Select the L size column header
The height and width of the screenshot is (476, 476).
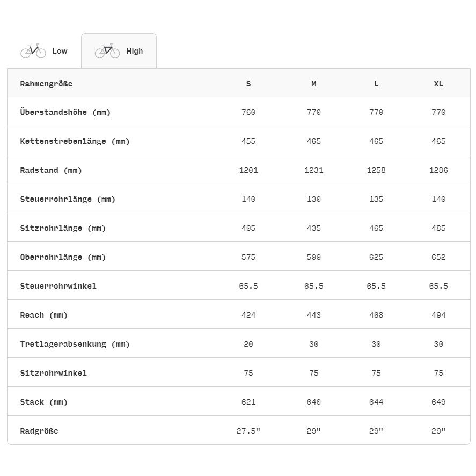[376, 84]
